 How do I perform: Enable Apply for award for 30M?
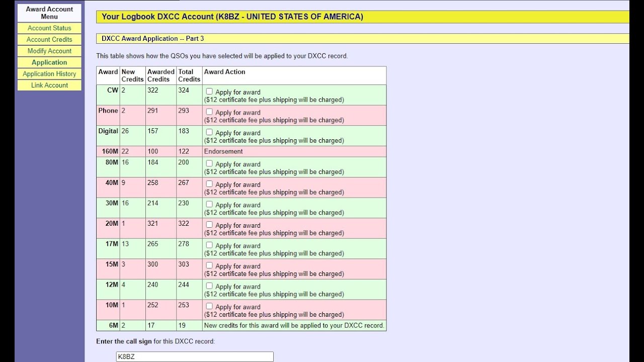(x=209, y=204)
